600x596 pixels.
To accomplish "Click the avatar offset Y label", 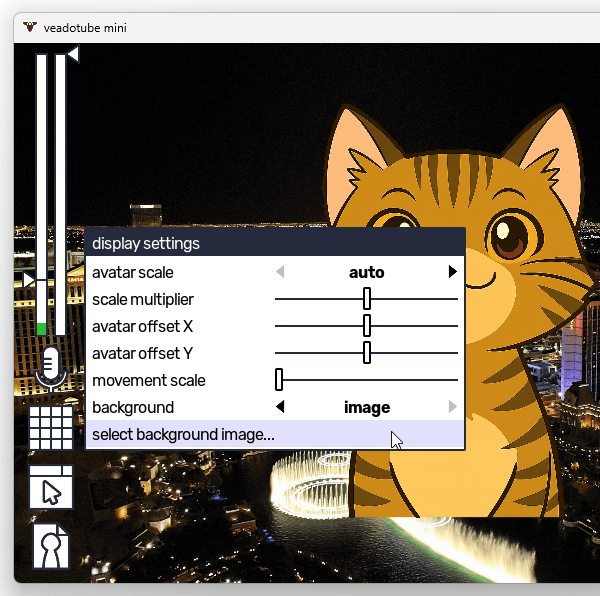I will pos(142,353).
